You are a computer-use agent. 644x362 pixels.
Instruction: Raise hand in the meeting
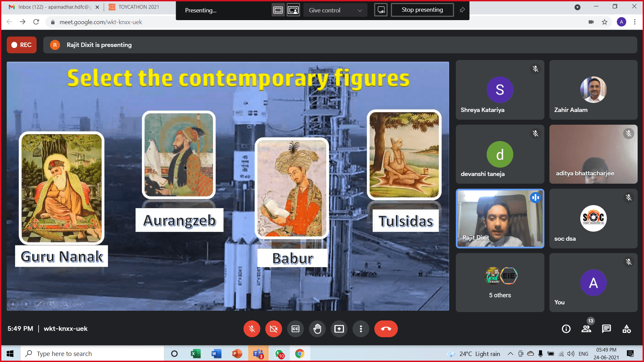pyautogui.click(x=317, y=329)
